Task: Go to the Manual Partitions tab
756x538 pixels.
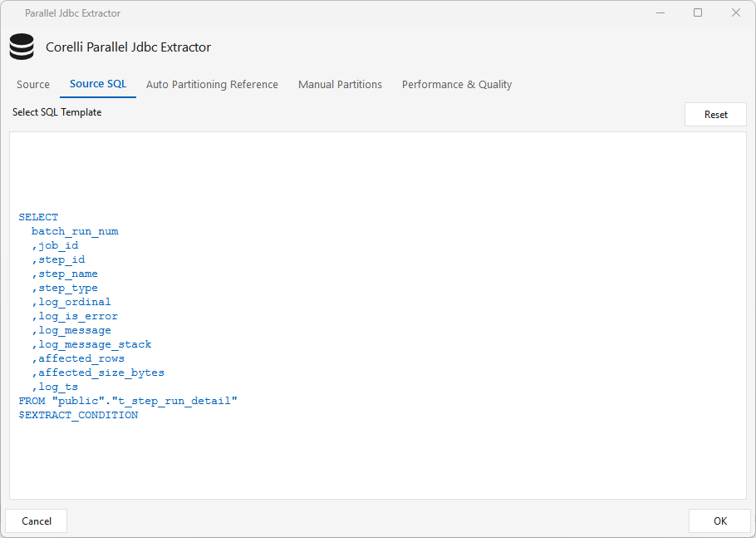Action: pyautogui.click(x=340, y=85)
